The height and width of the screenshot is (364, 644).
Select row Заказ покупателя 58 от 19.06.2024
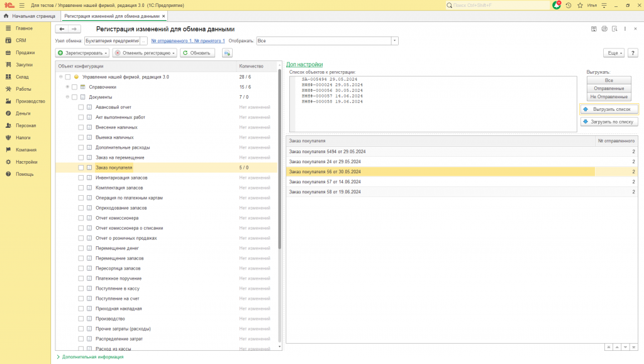462,191
